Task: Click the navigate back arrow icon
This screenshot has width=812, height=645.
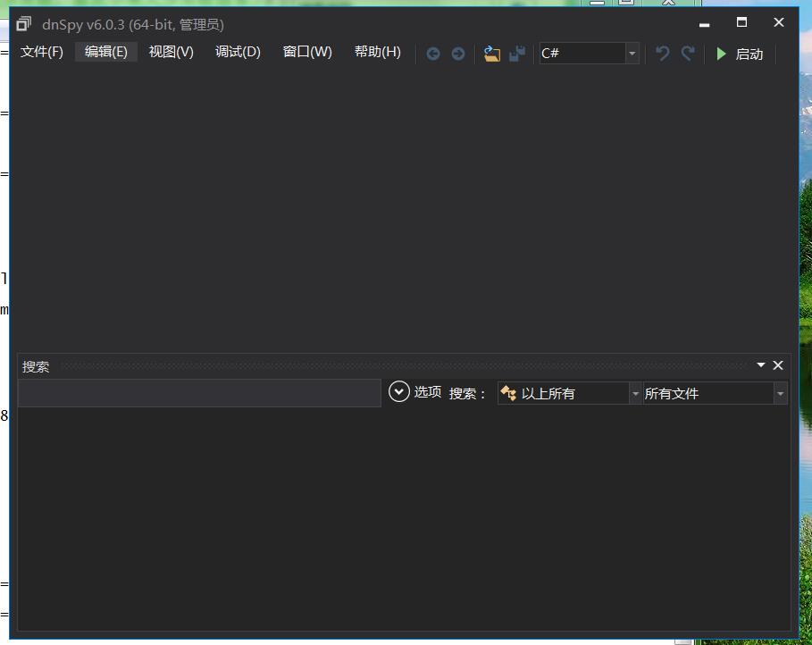Action: tap(433, 54)
